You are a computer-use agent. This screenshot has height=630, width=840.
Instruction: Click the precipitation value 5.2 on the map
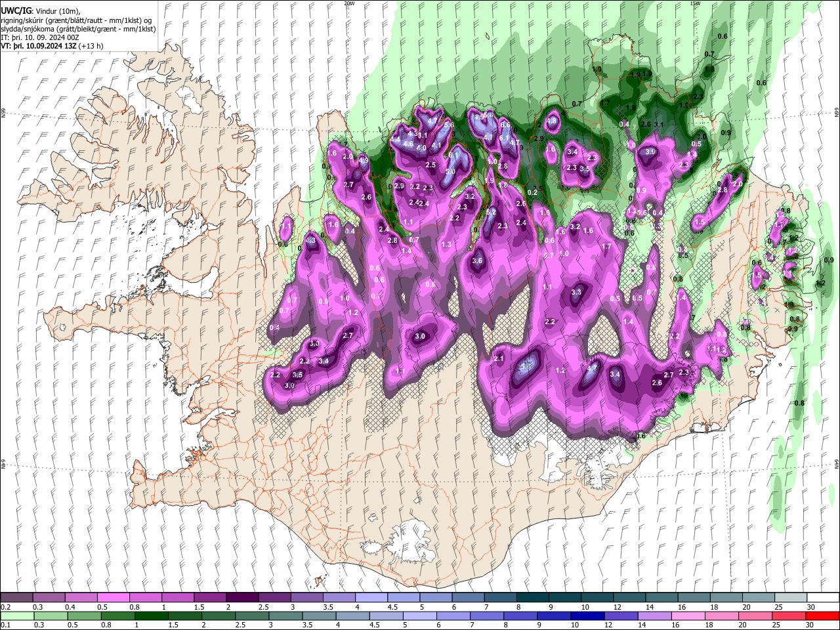pos(491,212)
